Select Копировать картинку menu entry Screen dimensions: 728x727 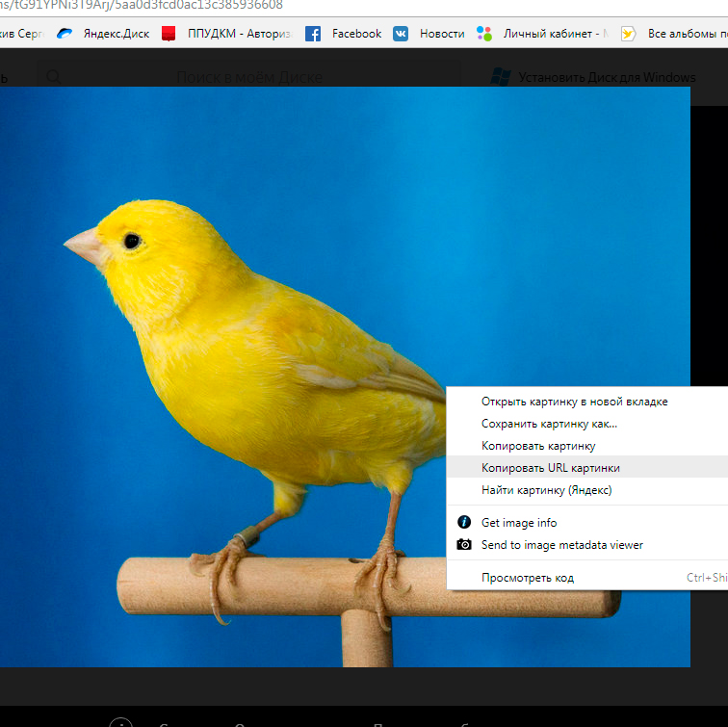[538, 446]
